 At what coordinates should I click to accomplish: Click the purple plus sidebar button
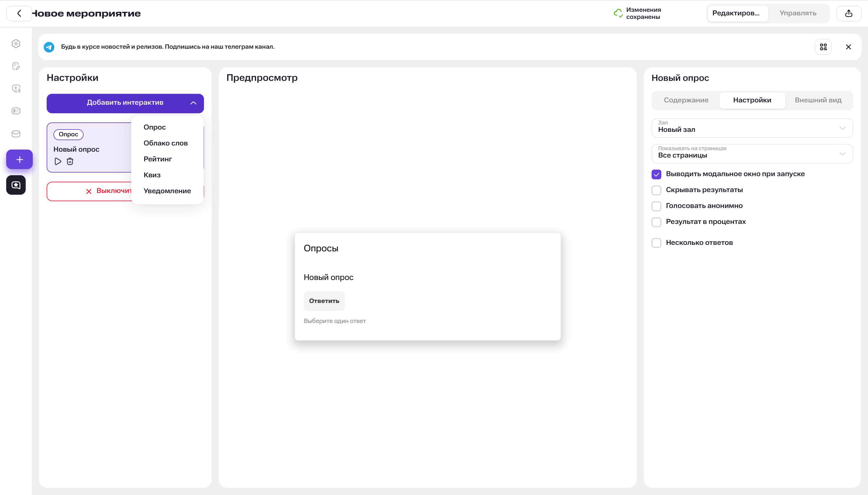pyautogui.click(x=19, y=160)
